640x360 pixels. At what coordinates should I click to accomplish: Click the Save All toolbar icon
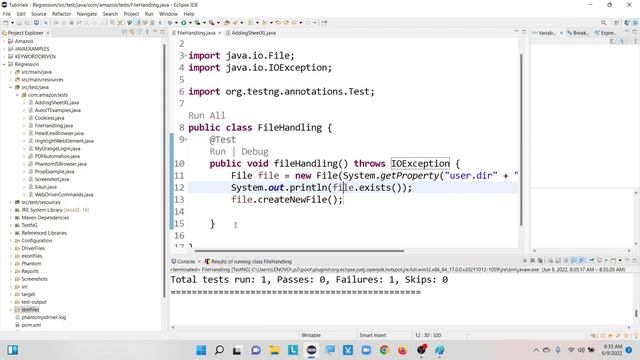pos(27,23)
